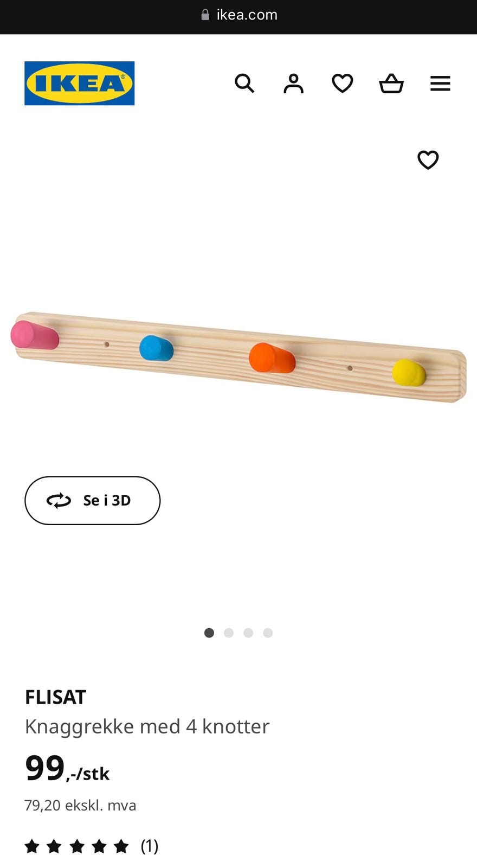
Task: Click the (1) review count
Action: [150, 846]
